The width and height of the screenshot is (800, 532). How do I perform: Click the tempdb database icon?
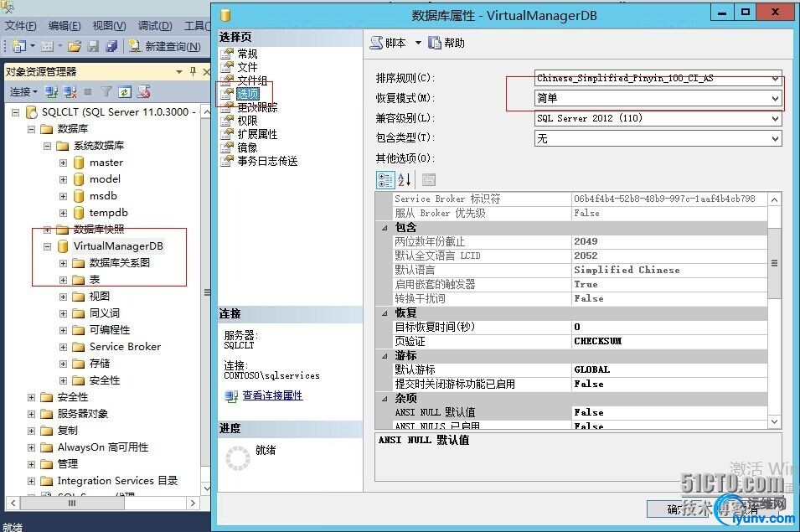point(79,213)
